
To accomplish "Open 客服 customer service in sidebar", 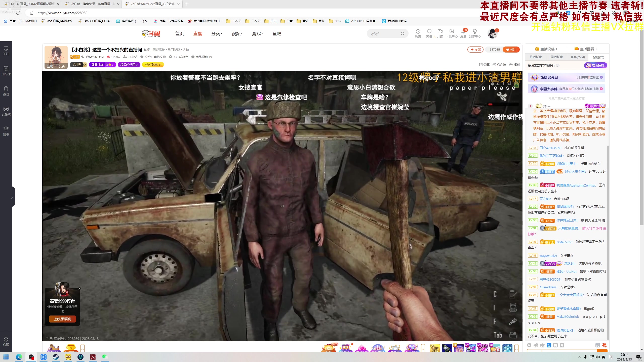I will pos(6,341).
